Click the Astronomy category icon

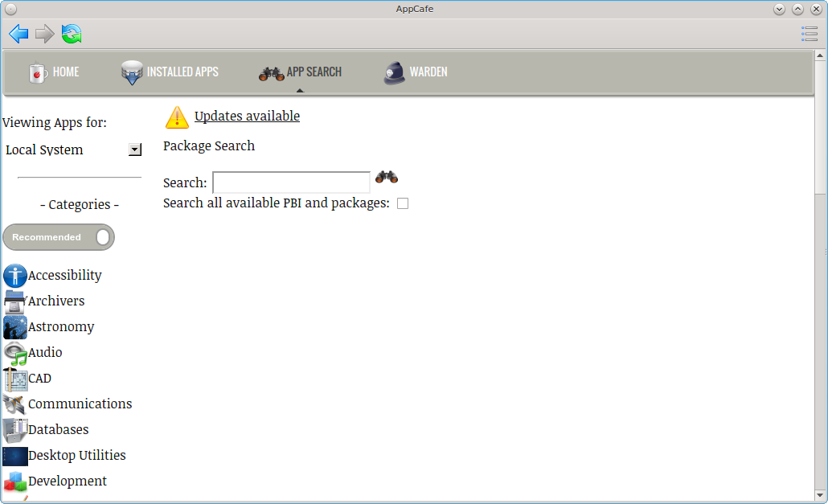pos(14,327)
